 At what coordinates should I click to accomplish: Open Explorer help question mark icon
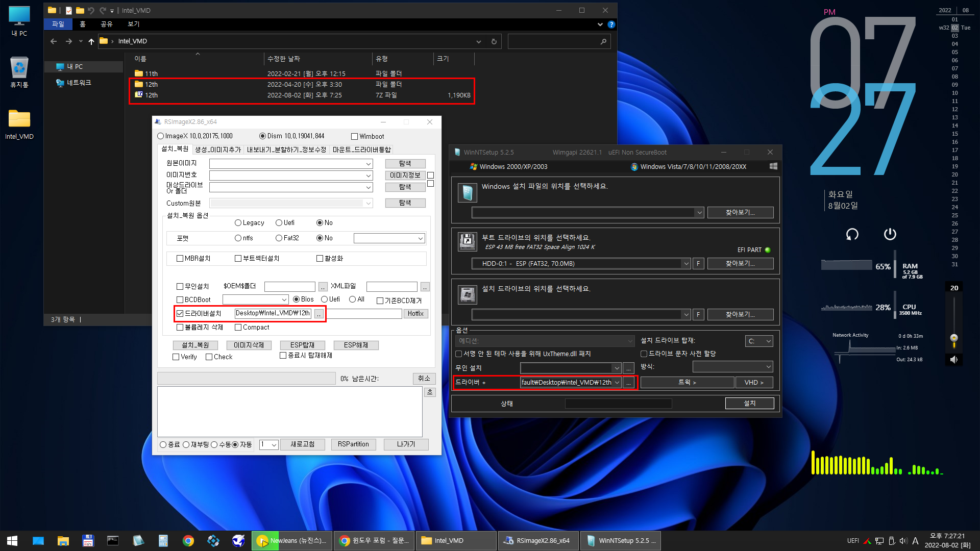coord(611,24)
